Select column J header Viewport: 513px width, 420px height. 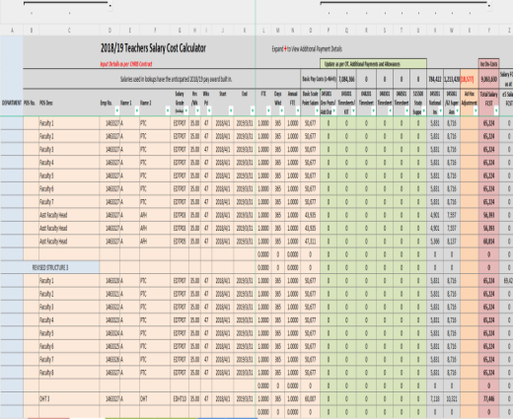click(223, 31)
